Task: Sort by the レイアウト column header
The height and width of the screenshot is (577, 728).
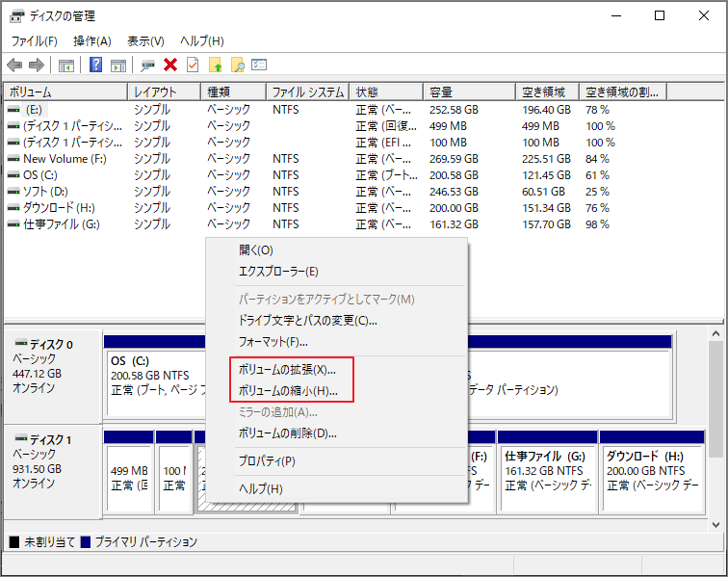Action: click(165, 92)
